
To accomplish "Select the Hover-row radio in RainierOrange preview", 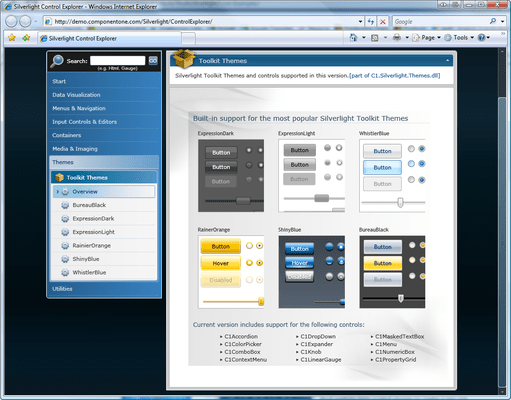I will tap(249, 263).
